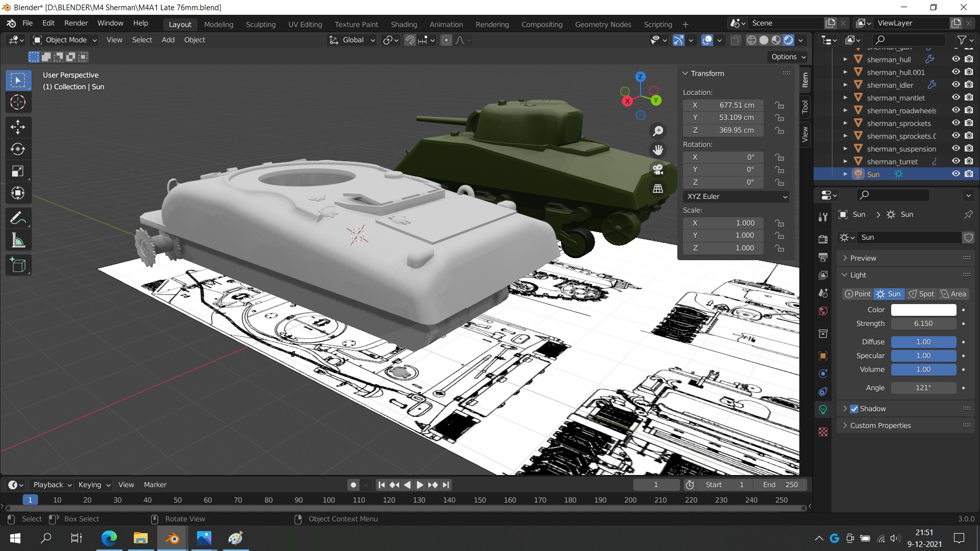Select the Add Cube tool
Screen dimensions: 980x551
click(x=18, y=265)
